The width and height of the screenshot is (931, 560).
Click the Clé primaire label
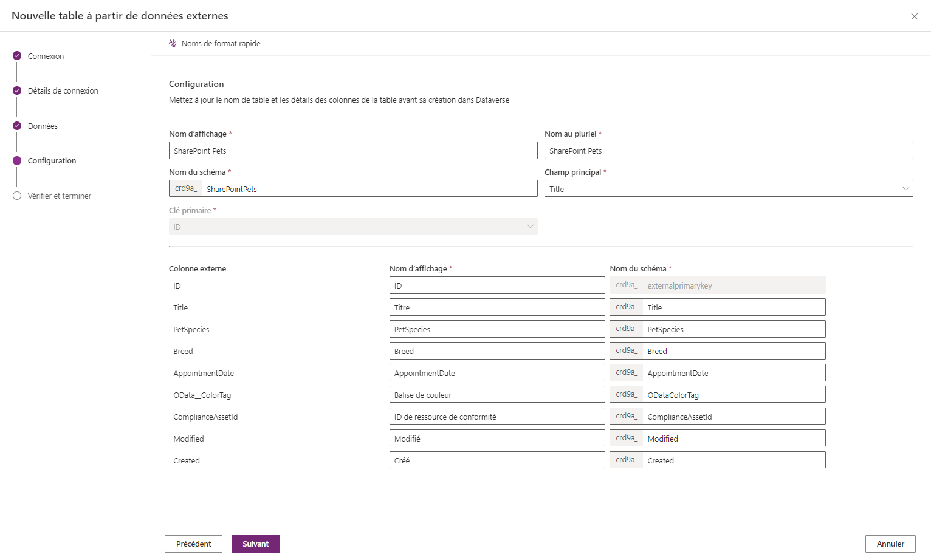190,210
